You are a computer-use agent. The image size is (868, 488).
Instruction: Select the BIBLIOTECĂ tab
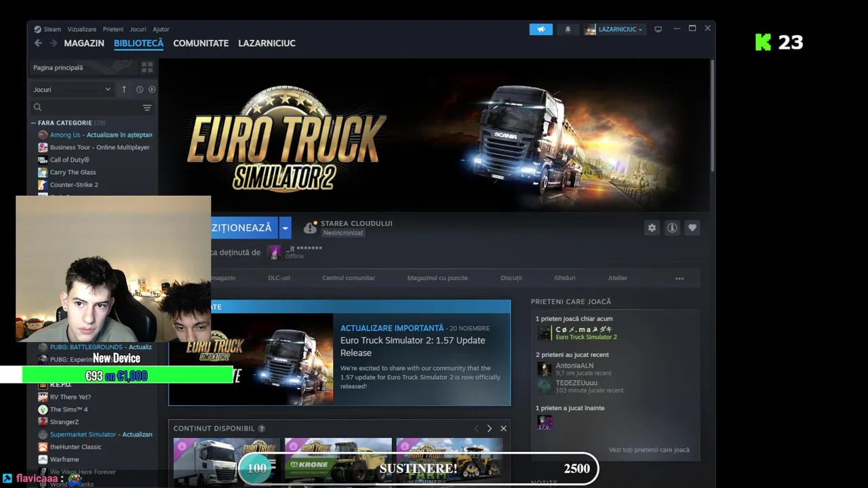tap(138, 43)
